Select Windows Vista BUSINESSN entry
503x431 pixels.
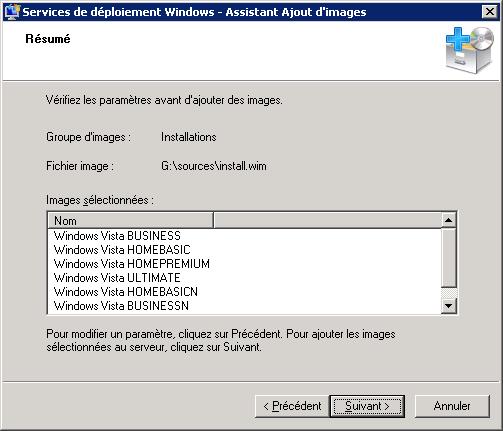(x=121, y=306)
